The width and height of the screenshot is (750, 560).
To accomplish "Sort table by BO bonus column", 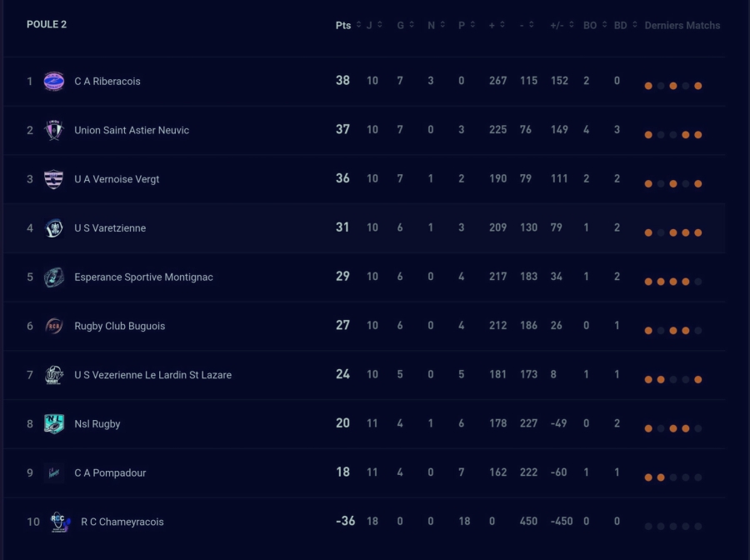I will pyautogui.click(x=594, y=25).
